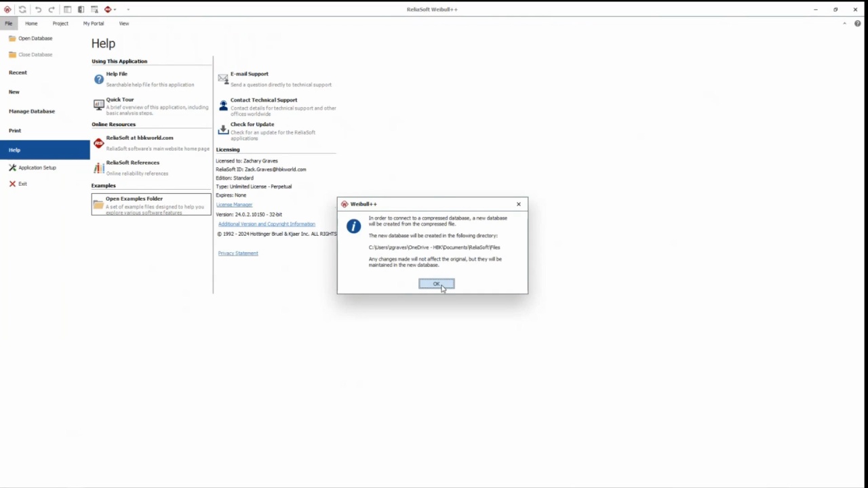The height and width of the screenshot is (488, 868).
Task: Click the person icon for Technical Support
Action: tap(223, 106)
